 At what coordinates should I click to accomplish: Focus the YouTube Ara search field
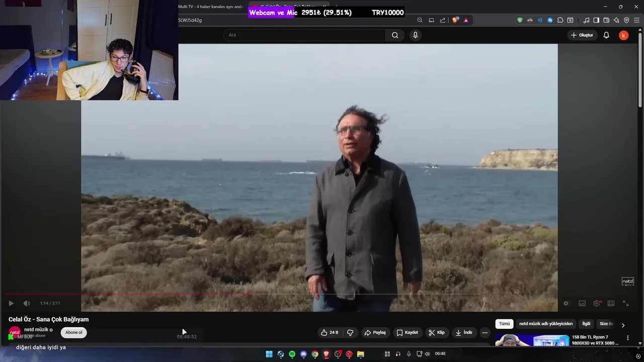pyautogui.click(x=304, y=35)
